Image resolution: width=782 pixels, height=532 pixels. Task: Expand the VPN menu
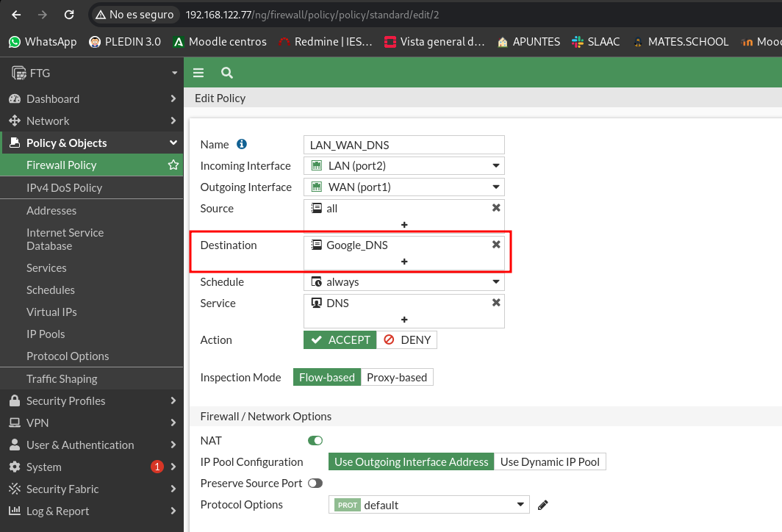(92, 423)
